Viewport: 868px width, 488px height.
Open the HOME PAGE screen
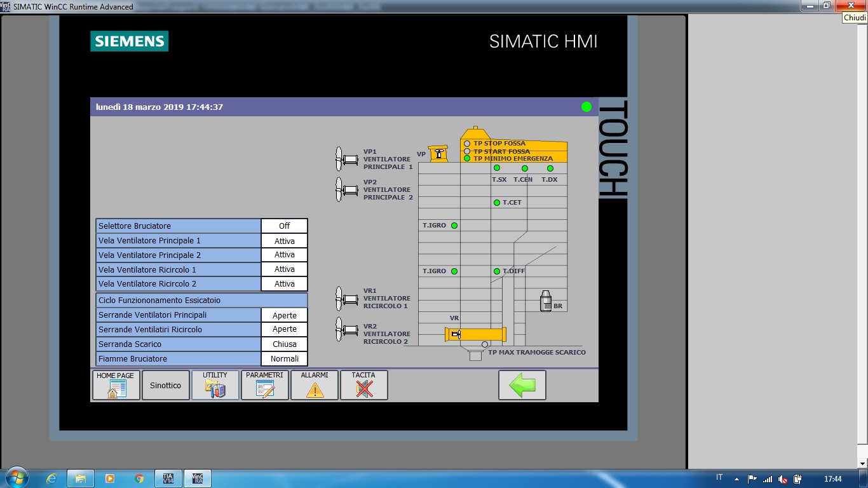tap(116, 385)
